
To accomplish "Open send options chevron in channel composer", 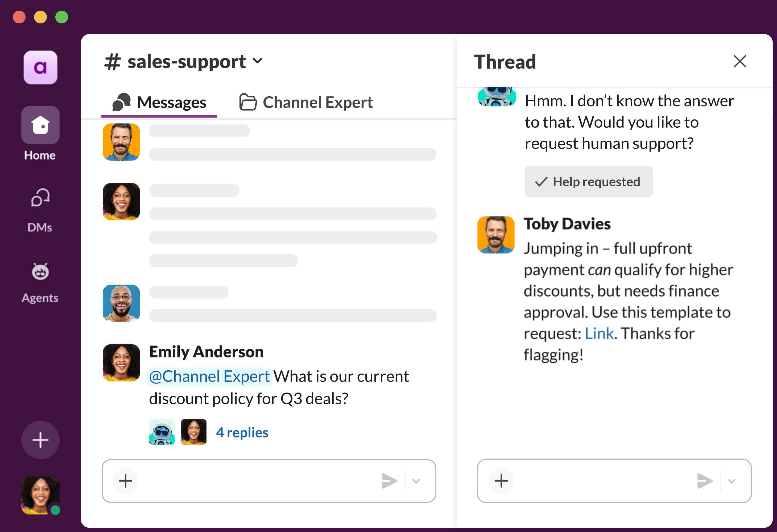I will pos(416,481).
